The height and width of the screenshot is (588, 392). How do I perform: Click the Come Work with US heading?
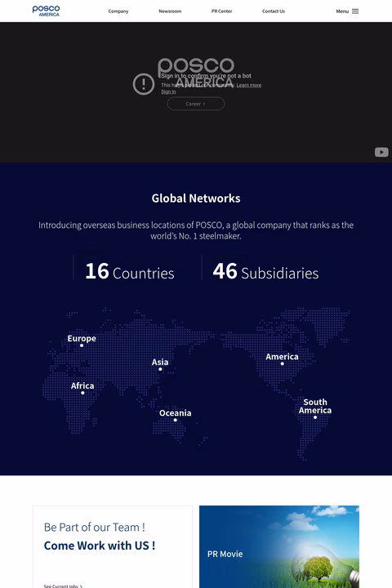pos(100,546)
